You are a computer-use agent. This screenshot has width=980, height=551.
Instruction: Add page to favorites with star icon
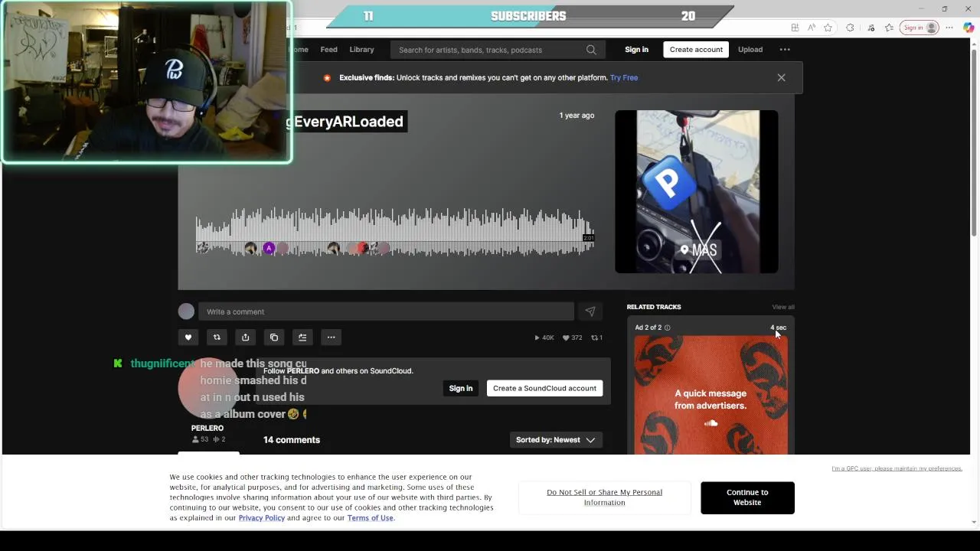(828, 28)
